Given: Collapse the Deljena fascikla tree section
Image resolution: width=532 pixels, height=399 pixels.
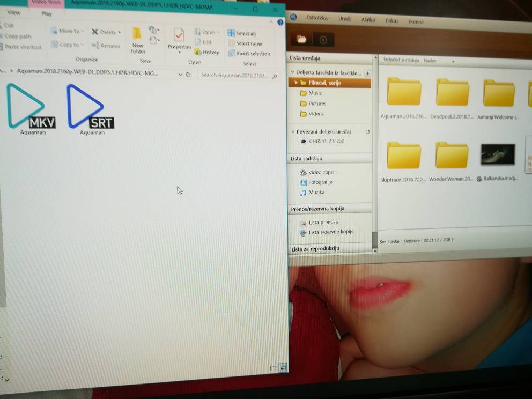Looking at the screenshot, I should pyautogui.click(x=293, y=73).
